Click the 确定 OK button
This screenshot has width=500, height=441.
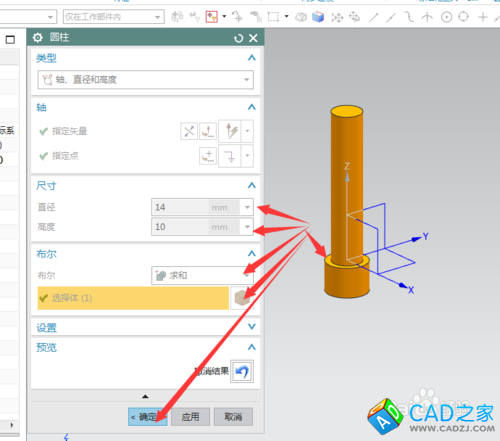pos(148,417)
